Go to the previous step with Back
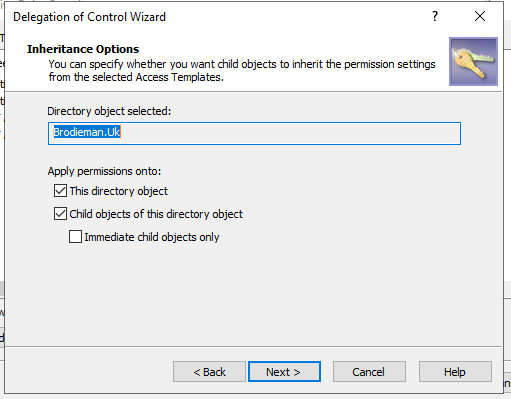This screenshot has height=399, width=511. click(x=209, y=372)
